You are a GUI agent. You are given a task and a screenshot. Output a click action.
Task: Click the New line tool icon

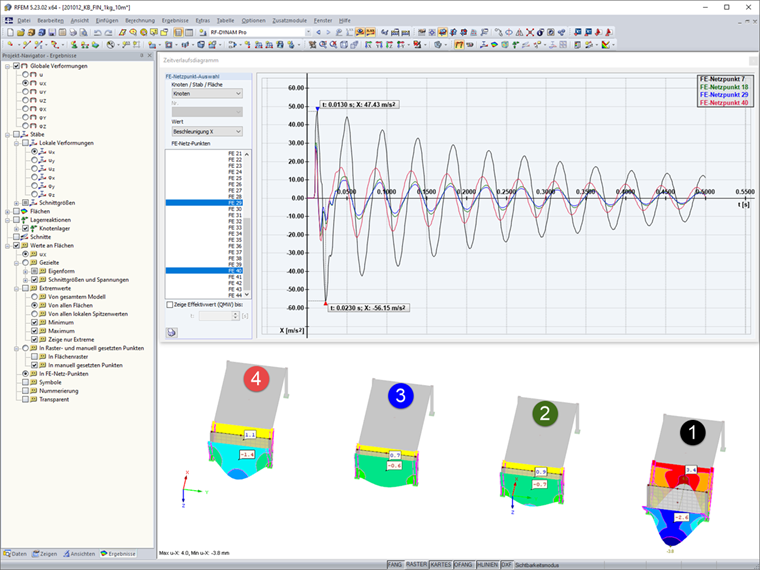click(26, 45)
